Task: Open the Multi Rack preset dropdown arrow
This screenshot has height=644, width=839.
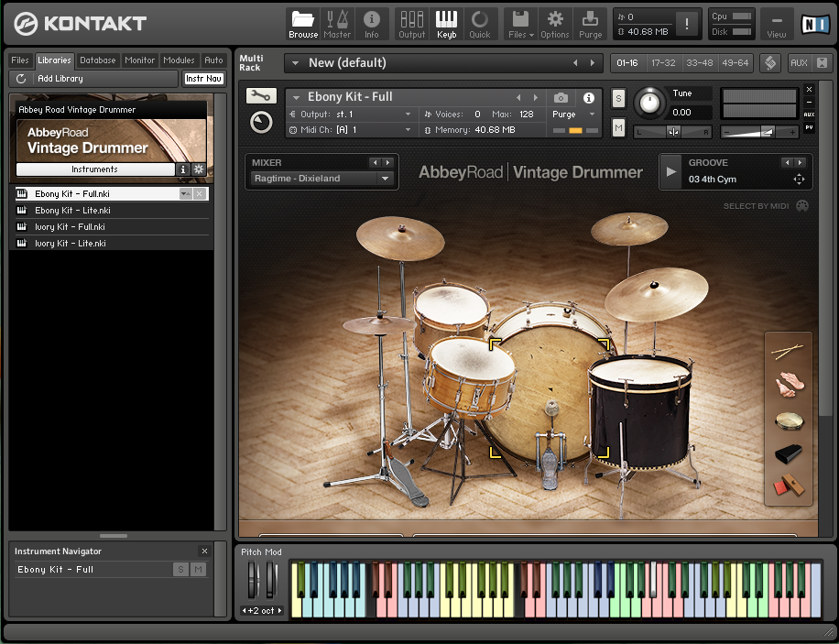Action: click(295, 63)
